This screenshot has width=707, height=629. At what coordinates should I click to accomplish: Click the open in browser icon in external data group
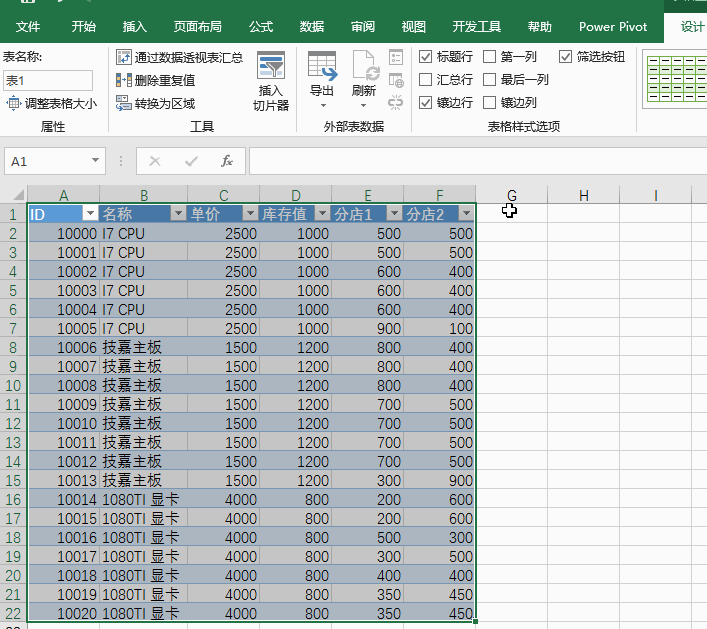[x=395, y=80]
